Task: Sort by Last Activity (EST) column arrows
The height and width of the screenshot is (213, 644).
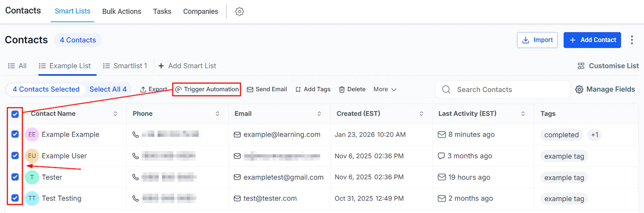Action: 523,114
